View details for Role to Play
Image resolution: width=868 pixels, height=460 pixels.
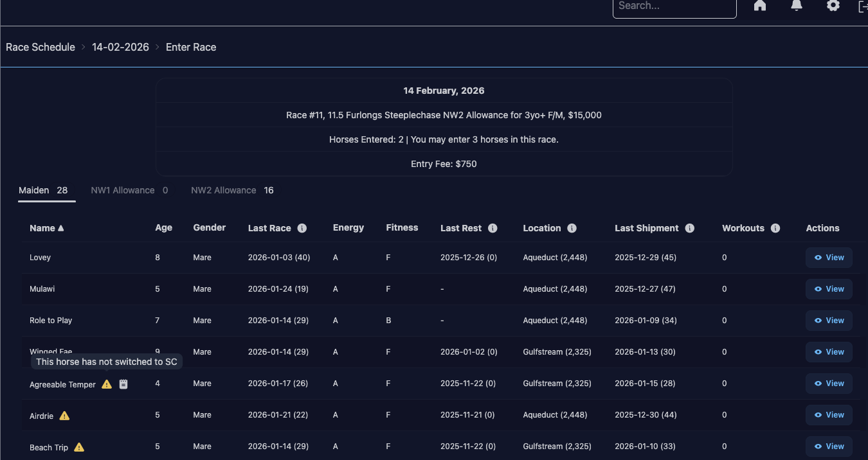829,321
